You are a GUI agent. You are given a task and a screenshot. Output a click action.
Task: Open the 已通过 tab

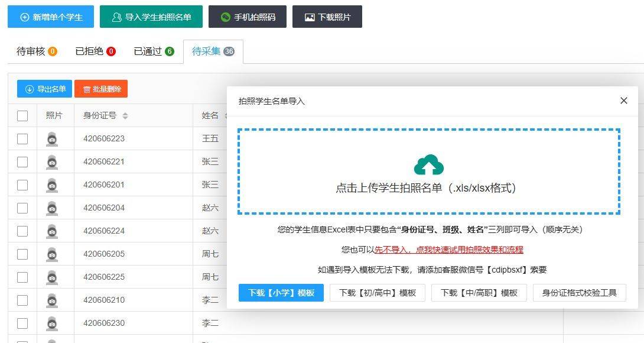(x=154, y=51)
